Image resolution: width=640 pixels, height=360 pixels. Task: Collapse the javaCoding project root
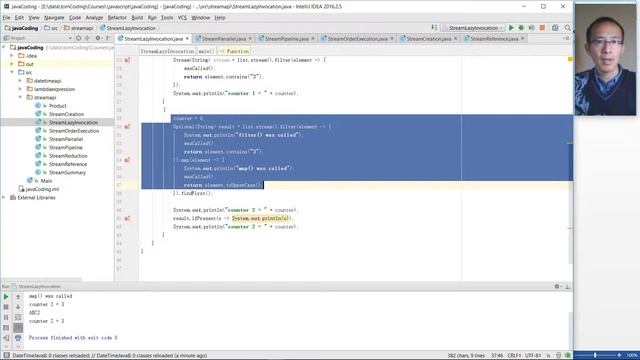(4, 47)
